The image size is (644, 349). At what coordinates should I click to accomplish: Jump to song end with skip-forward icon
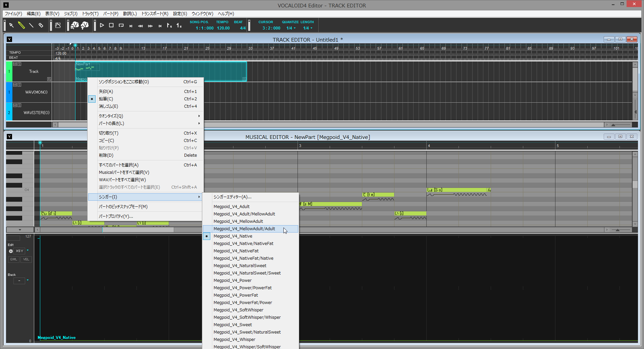160,26
